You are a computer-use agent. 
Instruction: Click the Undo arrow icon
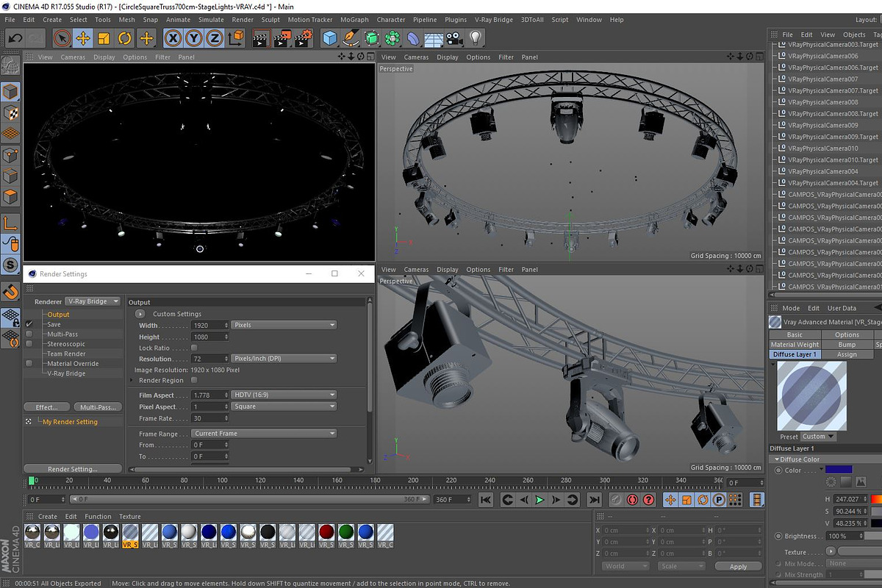click(15, 37)
